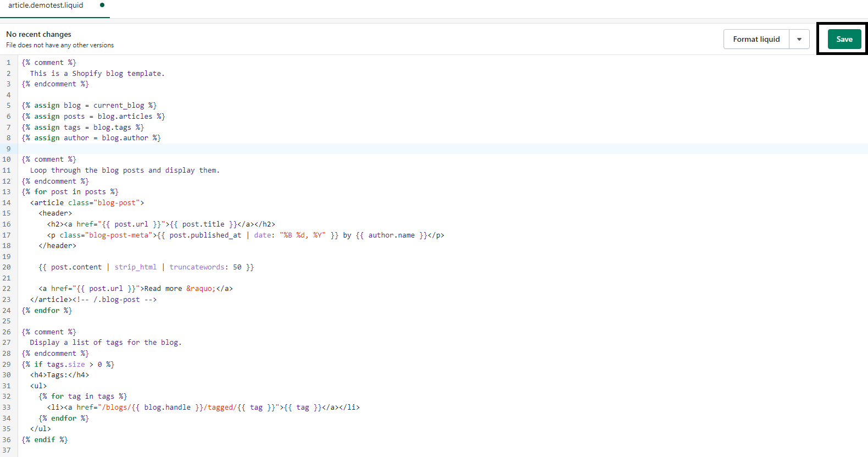Place cursor on empty highlighted line 9

tap(443, 148)
